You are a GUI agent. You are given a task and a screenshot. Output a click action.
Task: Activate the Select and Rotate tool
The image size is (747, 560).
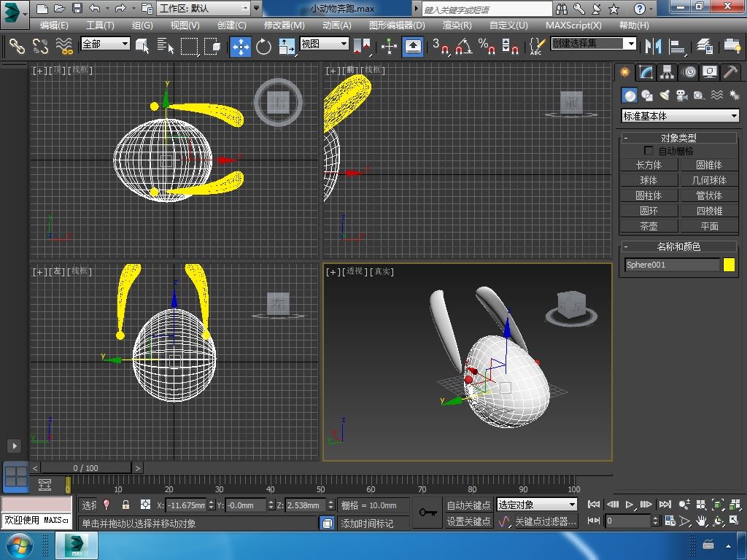(263, 47)
